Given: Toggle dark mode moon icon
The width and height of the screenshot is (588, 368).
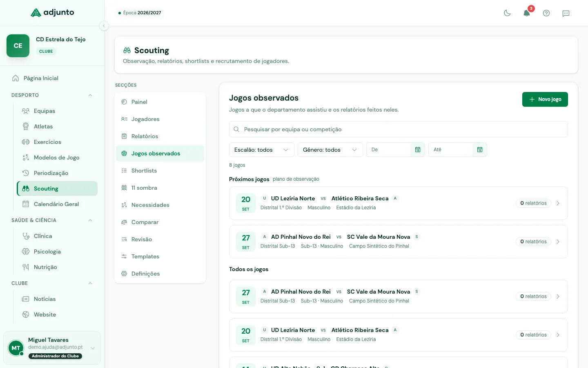Looking at the screenshot, I should [507, 13].
